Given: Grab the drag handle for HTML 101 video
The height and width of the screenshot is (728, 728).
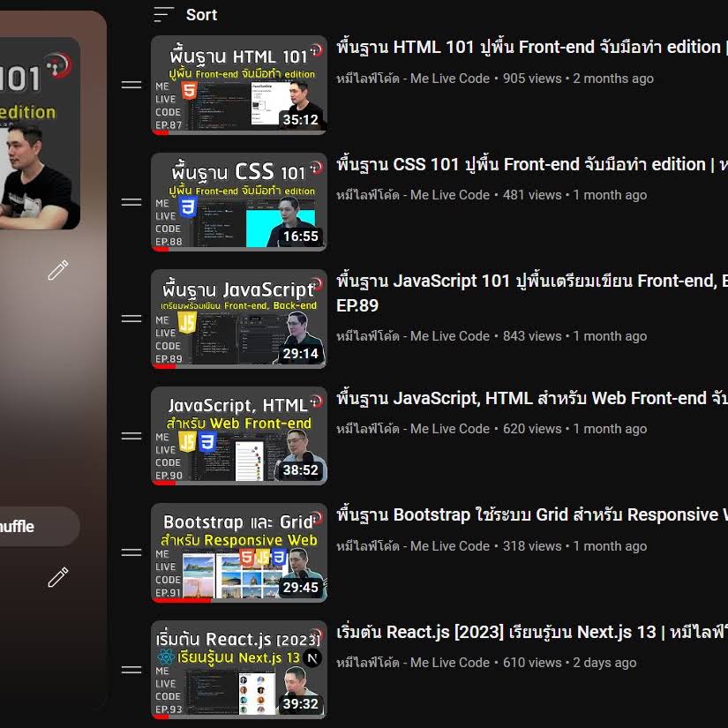Looking at the screenshot, I should click(131, 85).
